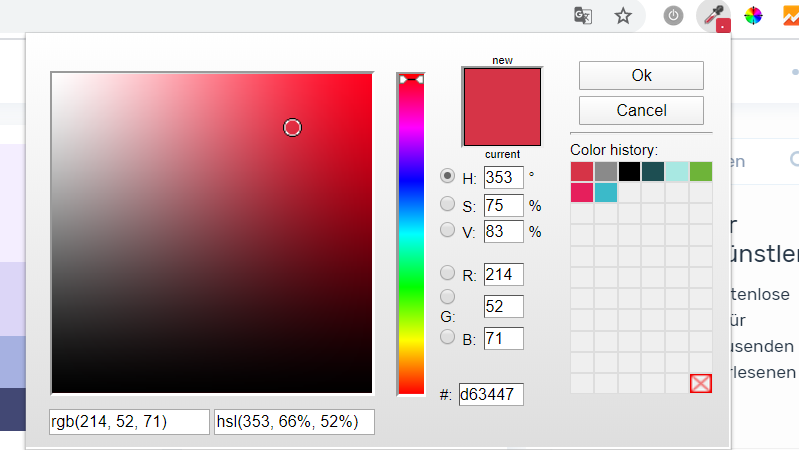The image size is (799, 450).
Task: Select the S saturation radio button
Action: [x=448, y=204]
